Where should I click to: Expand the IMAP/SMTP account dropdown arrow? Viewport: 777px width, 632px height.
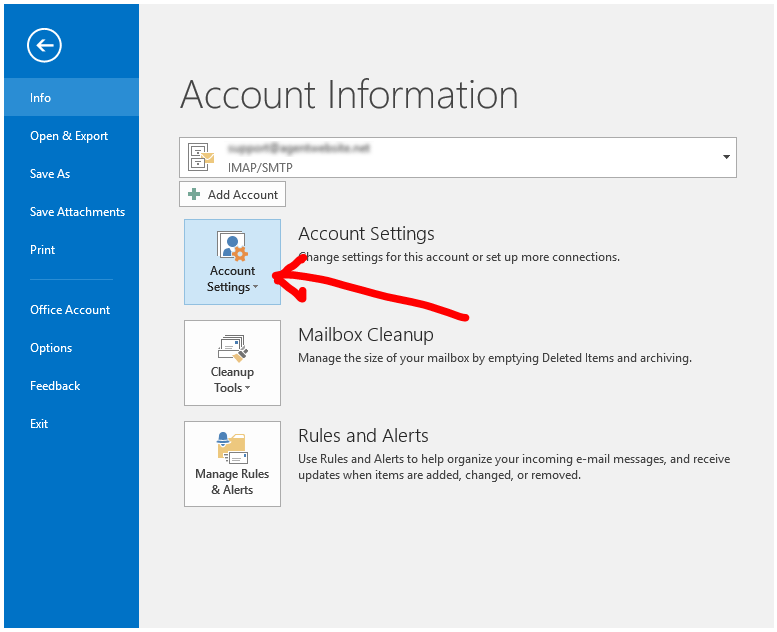[x=726, y=157]
